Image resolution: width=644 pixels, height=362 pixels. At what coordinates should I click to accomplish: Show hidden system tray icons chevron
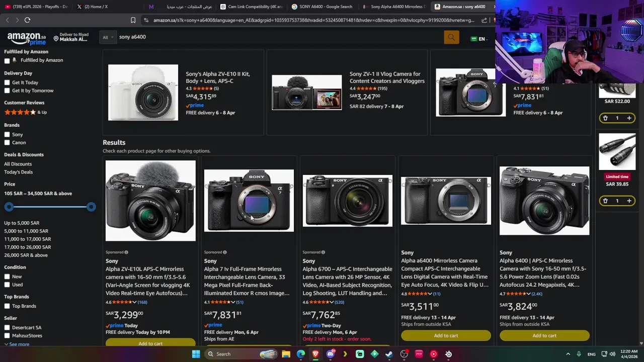coord(568,354)
